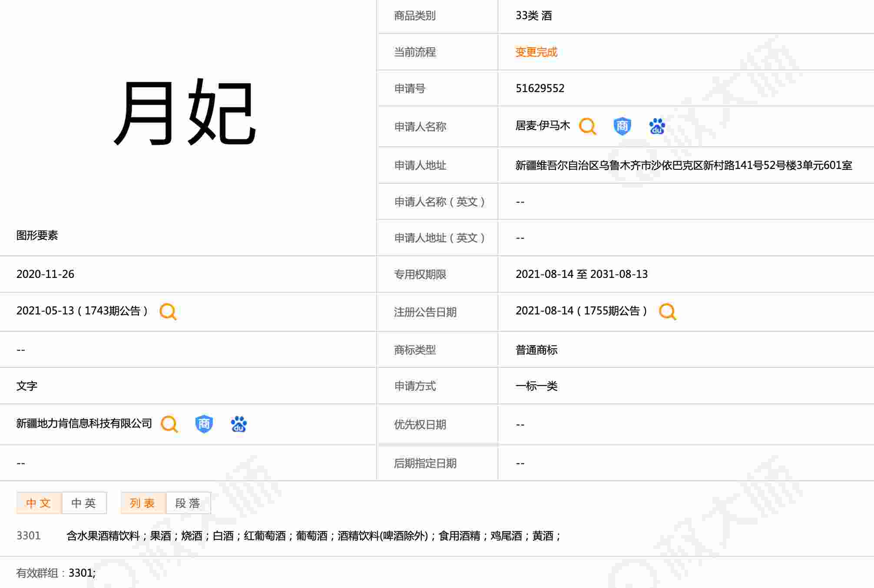Click search icon next to 1755期公告

pos(667,311)
